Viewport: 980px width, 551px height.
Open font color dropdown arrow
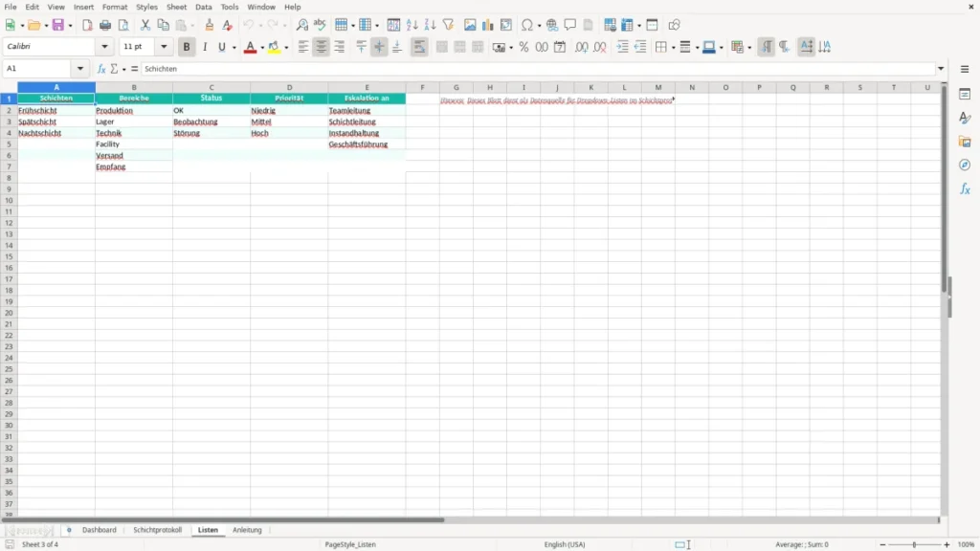[262, 48]
